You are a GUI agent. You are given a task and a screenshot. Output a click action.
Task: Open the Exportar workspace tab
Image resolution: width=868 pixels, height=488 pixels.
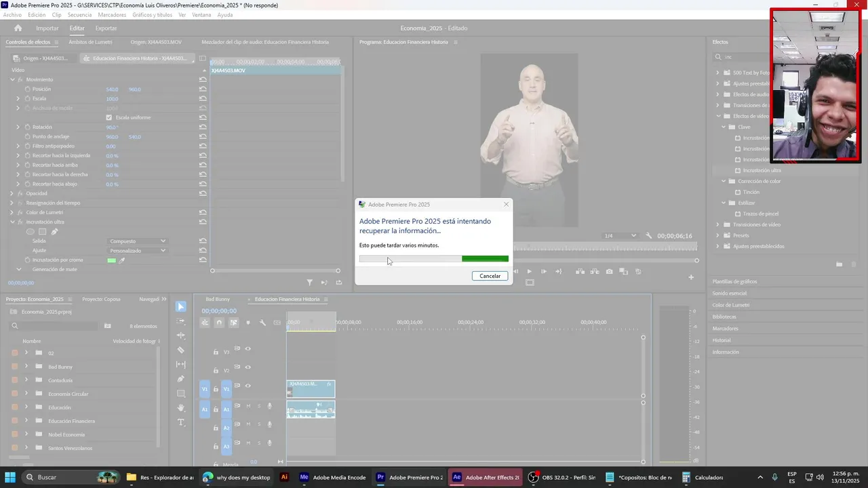tap(106, 28)
